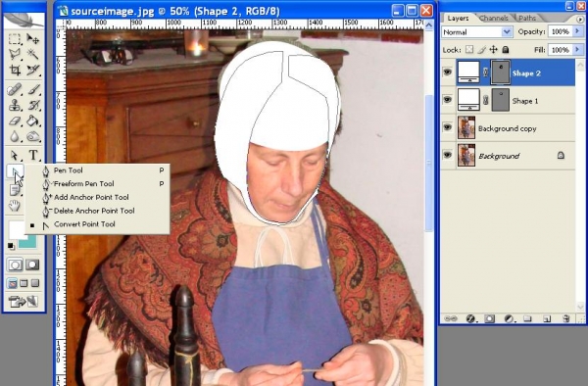
Task: Select the Blur tool
Action: pos(15,137)
